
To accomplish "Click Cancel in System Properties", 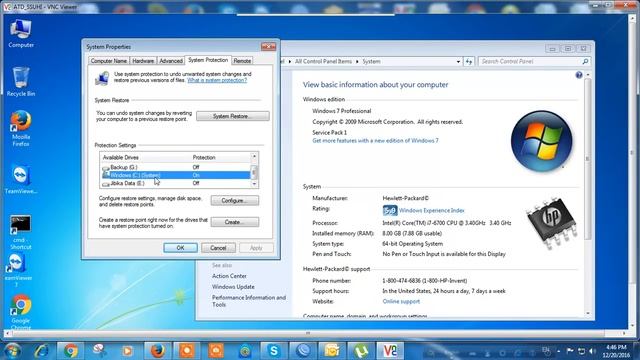I will point(218,248).
